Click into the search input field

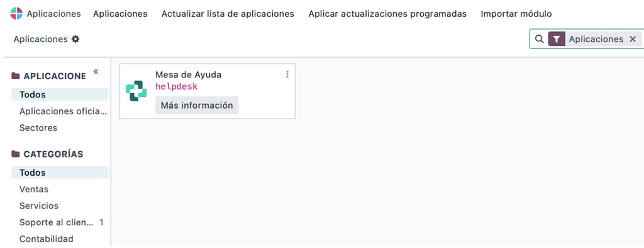pos(642,39)
